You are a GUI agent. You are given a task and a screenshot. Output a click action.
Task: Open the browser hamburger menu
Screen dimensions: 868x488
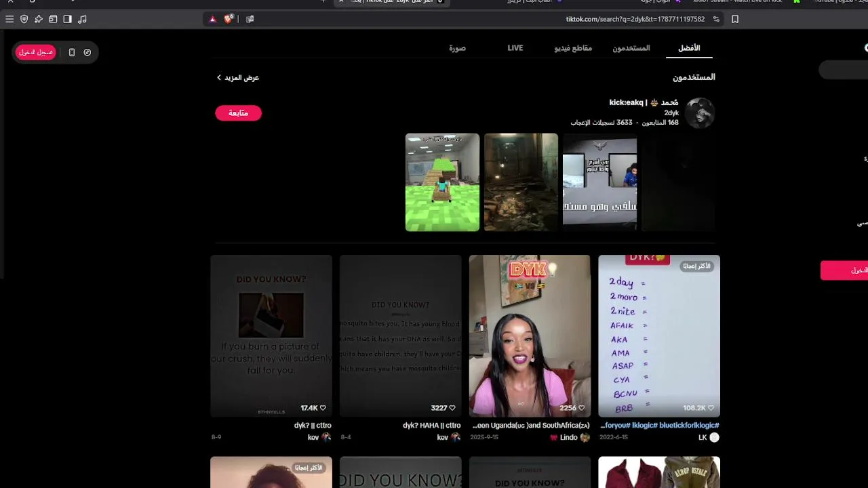[9, 19]
